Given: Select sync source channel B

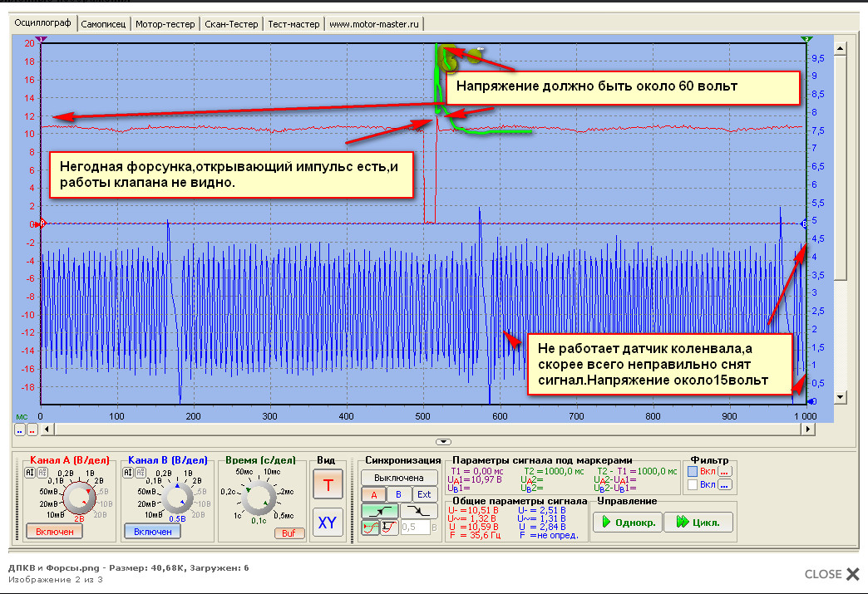Looking at the screenshot, I should tap(398, 494).
